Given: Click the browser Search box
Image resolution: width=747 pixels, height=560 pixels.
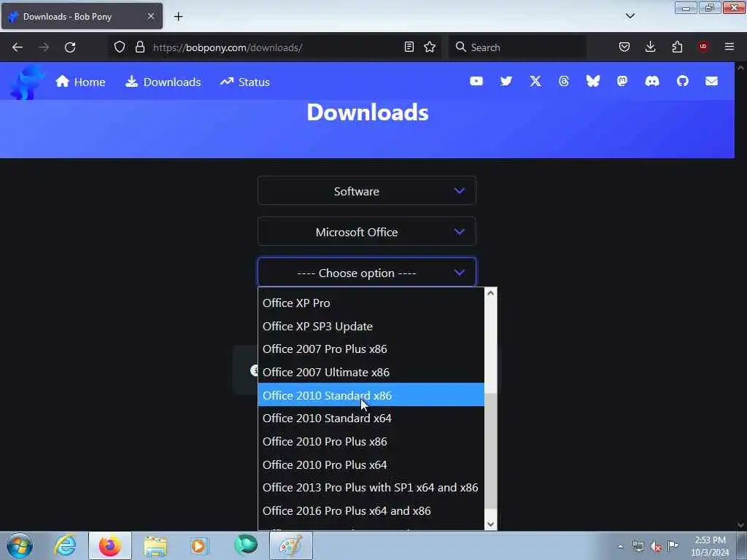Looking at the screenshot, I should pos(517,47).
